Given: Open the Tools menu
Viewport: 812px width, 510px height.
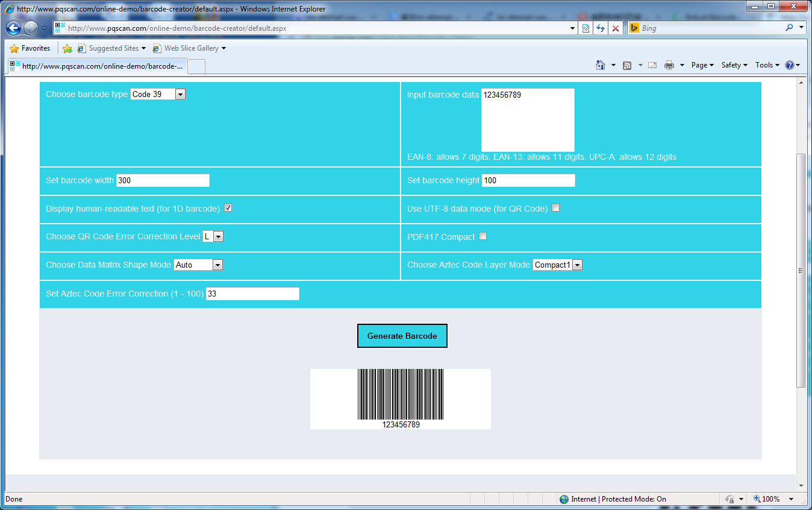Looking at the screenshot, I should pyautogui.click(x=767, y=65).
